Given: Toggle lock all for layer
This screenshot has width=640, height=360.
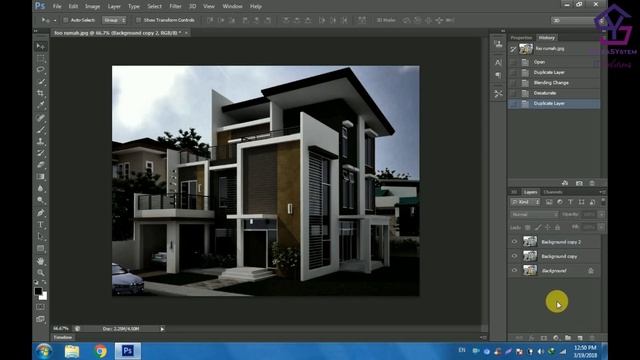Looking at the screenshot, I should 558,227.
